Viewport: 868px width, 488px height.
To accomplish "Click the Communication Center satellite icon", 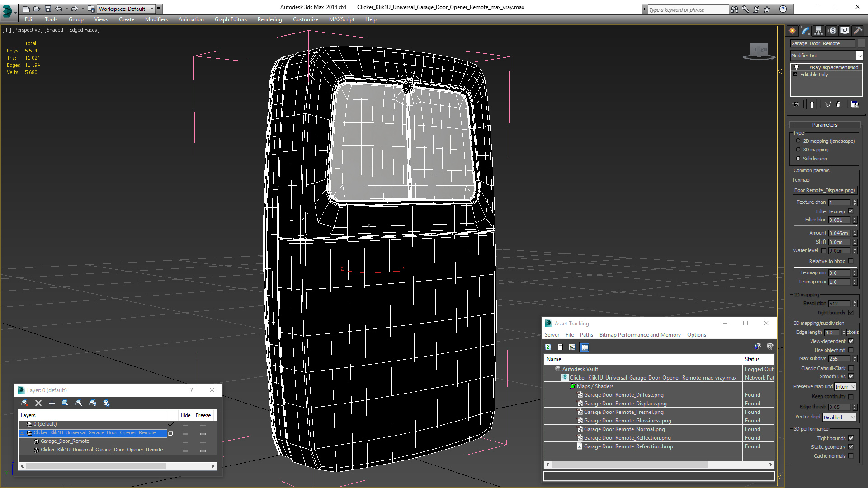I will point(756,9).
